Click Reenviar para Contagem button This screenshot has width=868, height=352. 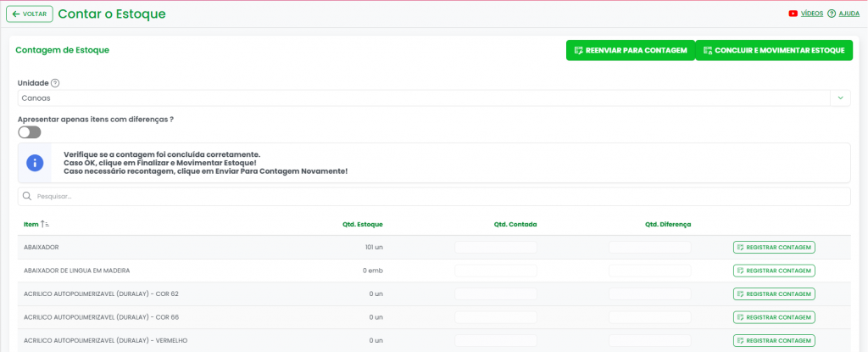click(x=630, y=51)
